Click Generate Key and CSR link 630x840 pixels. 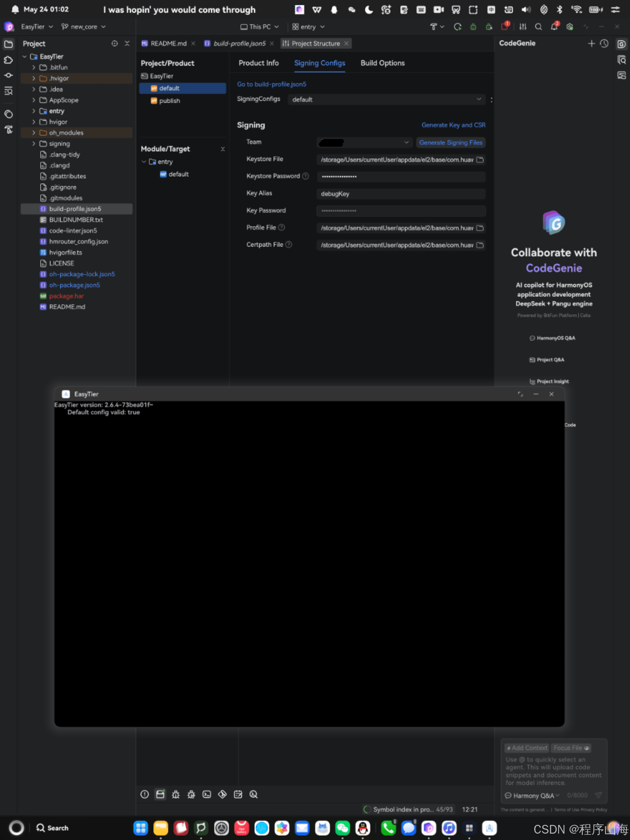(453, 125)
